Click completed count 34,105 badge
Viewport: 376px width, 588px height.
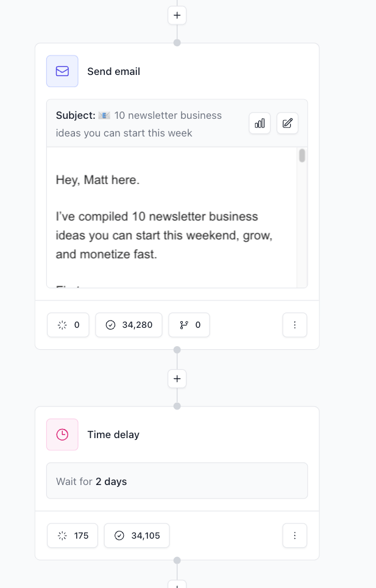[x=137, y=536]
